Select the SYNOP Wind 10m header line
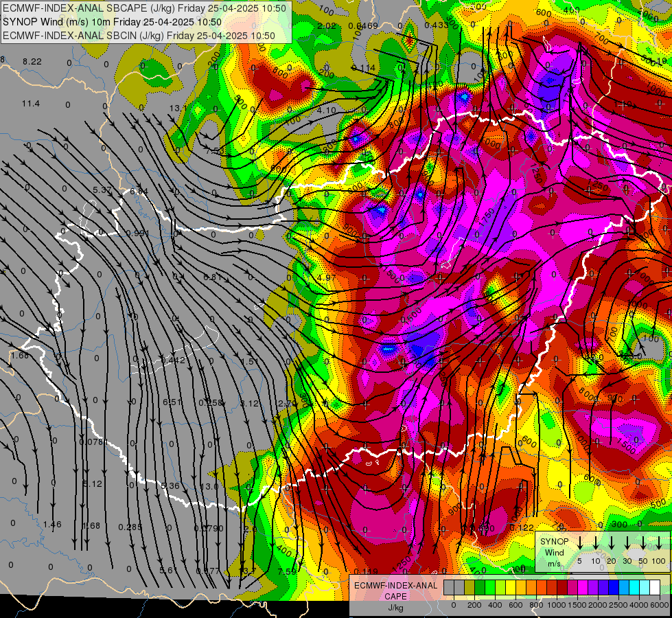 point(112,22)
